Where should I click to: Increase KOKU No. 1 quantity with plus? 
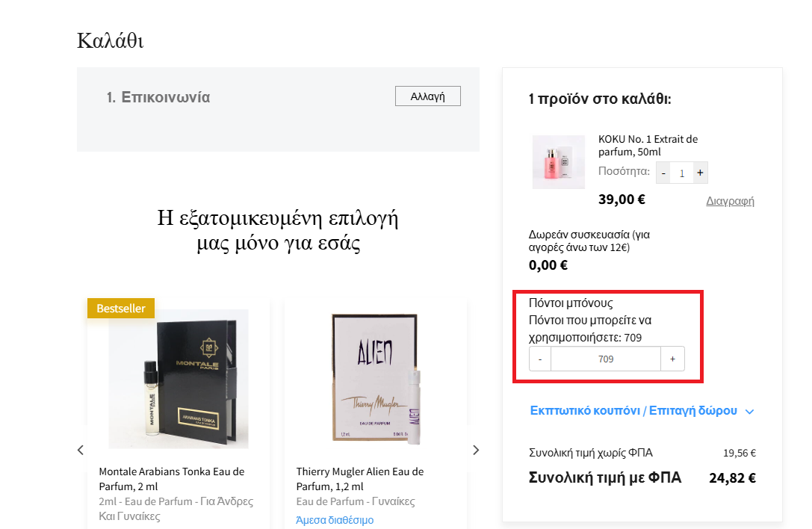tap(700, 173)
